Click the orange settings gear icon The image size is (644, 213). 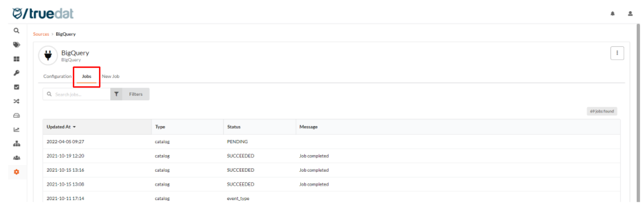[16, 172]
